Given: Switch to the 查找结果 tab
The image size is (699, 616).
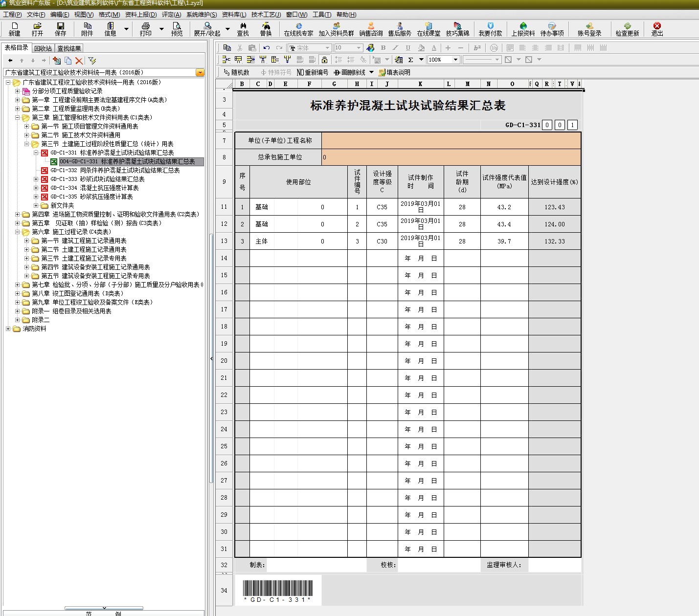Looking at the screenshot, I should pos(69,48).
